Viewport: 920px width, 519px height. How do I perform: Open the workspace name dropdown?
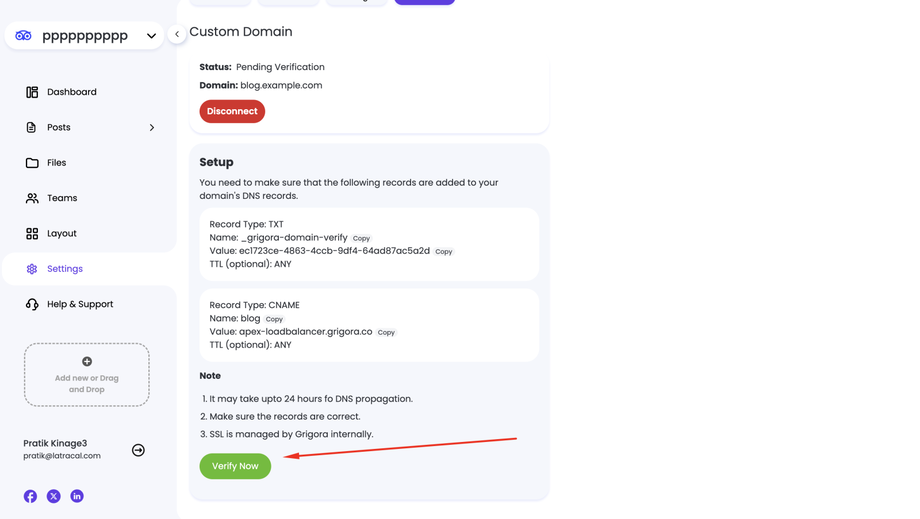point(151,36)
